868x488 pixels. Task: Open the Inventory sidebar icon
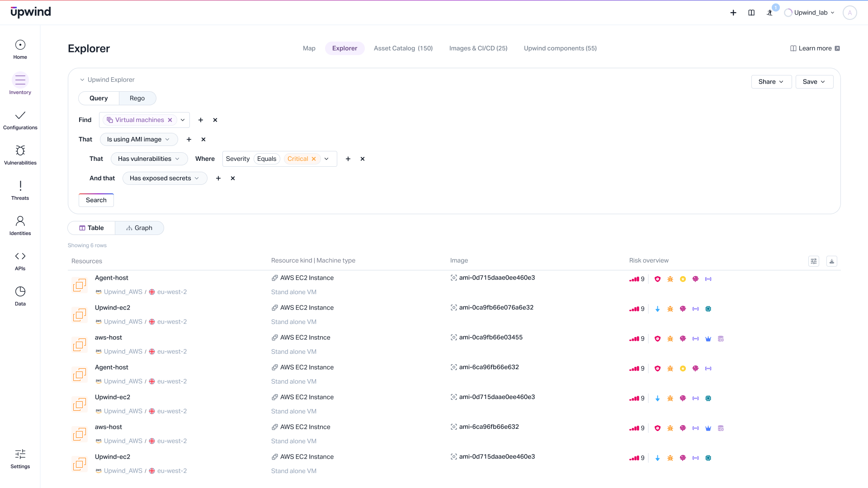[20, 80]
